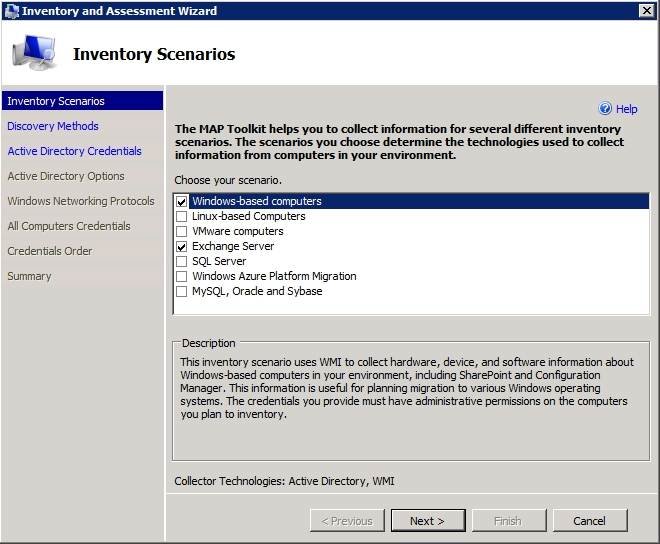The image size is (660, 544).
Task: Click the Collector Technologies status text
Action: coord(284,481)
